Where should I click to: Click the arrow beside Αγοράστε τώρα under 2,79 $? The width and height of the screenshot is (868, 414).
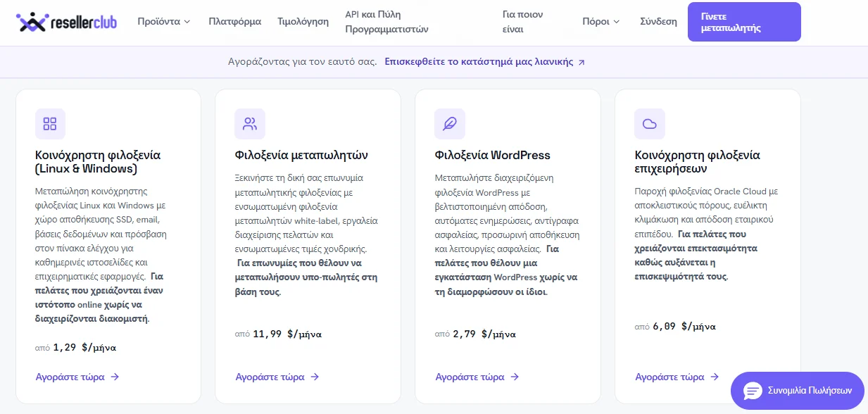tap(515, 377)
